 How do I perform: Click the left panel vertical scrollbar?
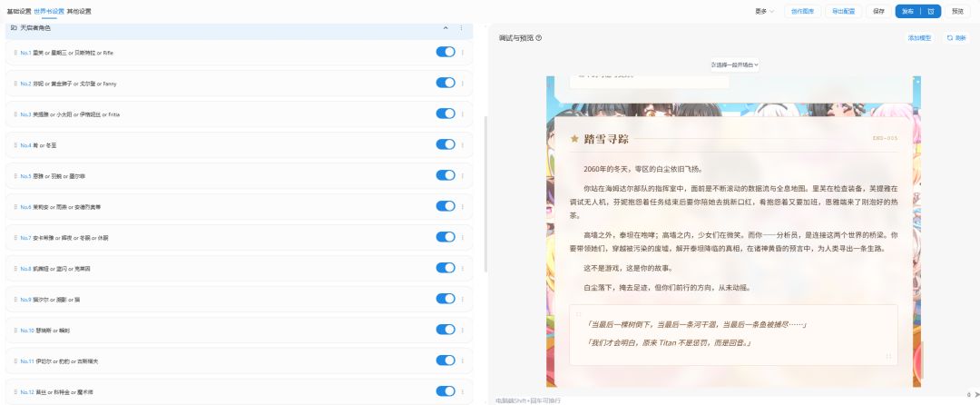485,193
